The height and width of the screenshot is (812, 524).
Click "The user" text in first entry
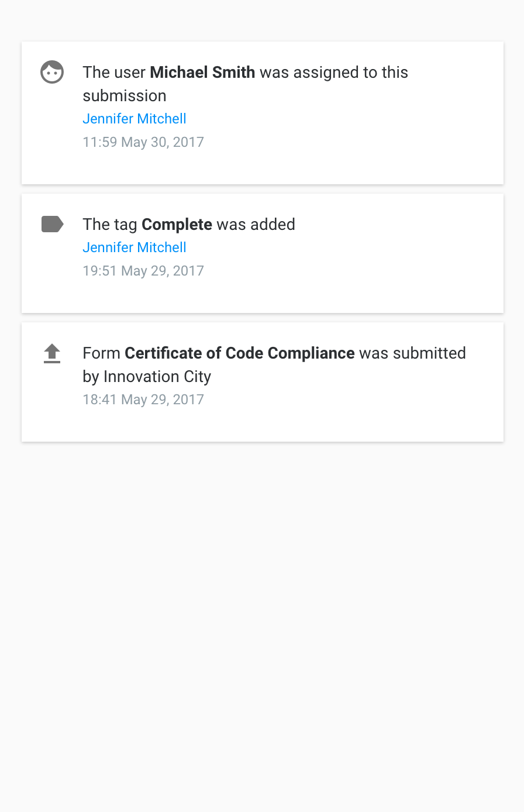click(114, 73)
